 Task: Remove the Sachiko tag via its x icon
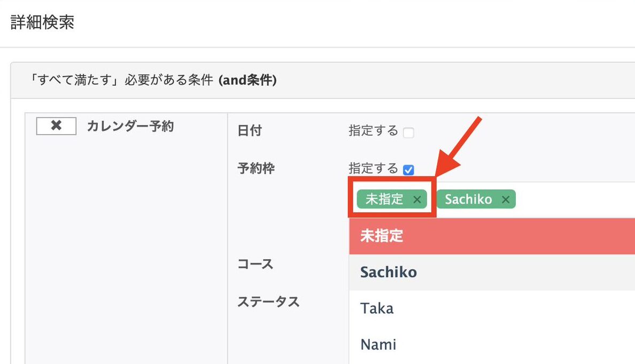506,199
